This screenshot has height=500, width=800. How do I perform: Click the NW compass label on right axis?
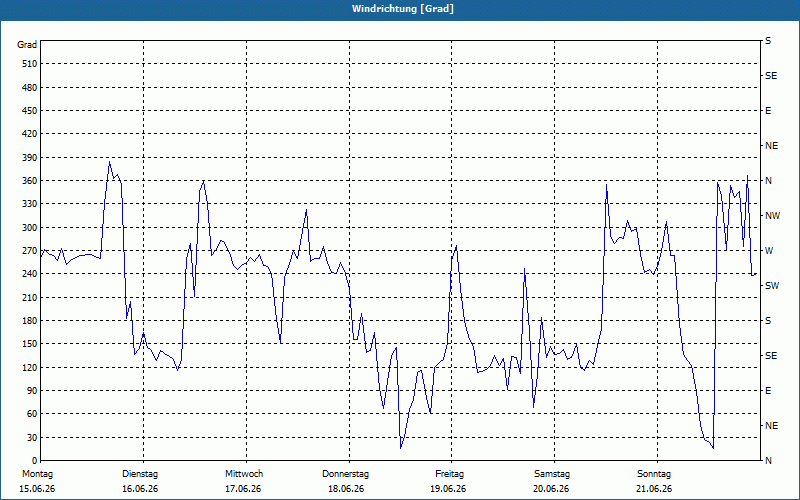(772, 216)
